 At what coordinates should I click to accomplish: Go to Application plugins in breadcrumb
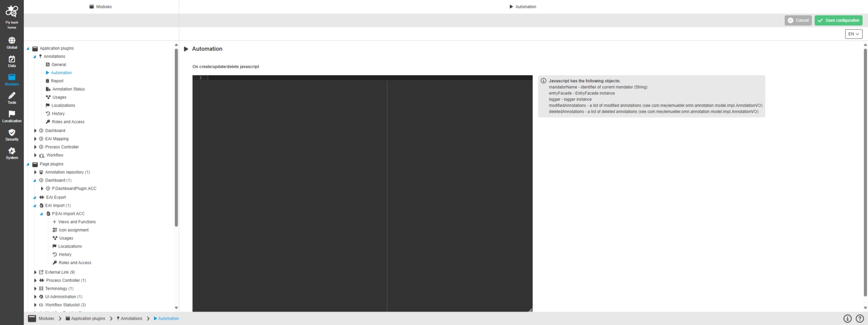[x=85, y=319]
